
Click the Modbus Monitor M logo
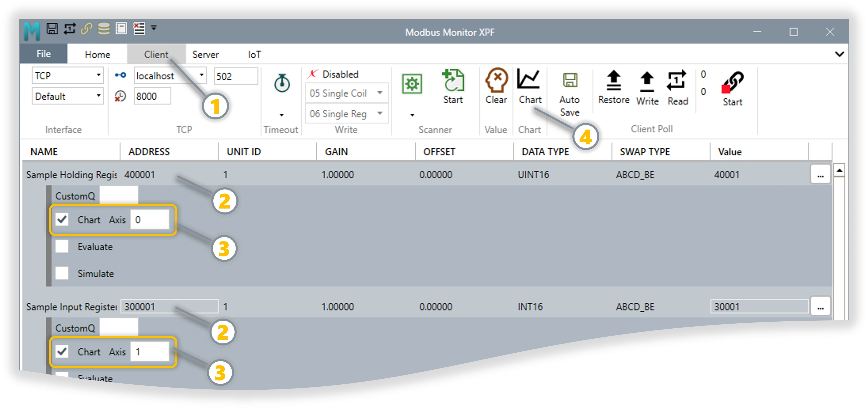(x=32, y=32)
